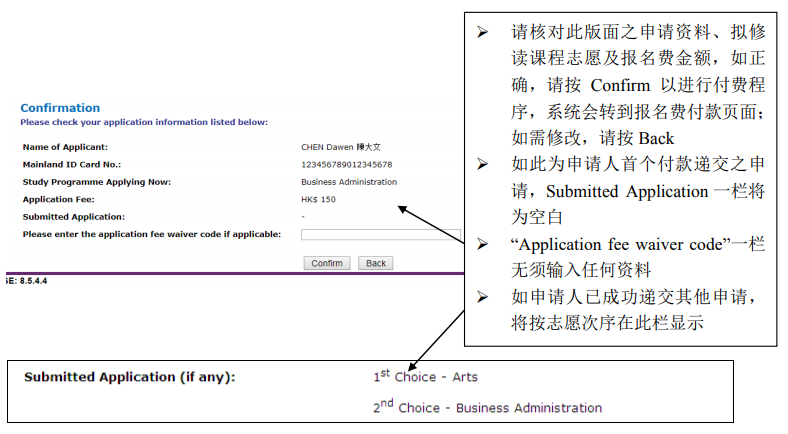Click '1st Choice - Arts' entry
This screenshot has height=434, width=788.
[x=425, y=377]
